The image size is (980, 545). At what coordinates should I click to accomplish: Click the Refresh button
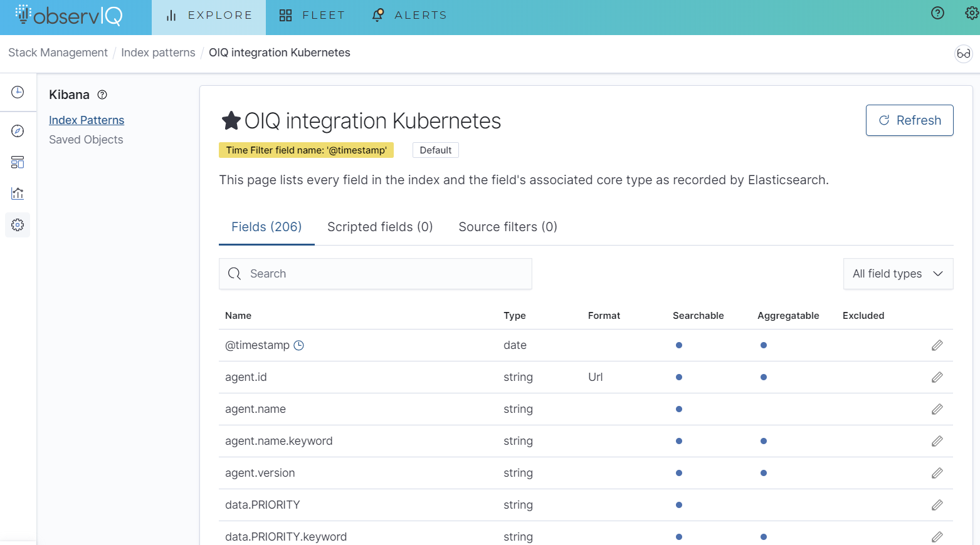tap(909, 120)
